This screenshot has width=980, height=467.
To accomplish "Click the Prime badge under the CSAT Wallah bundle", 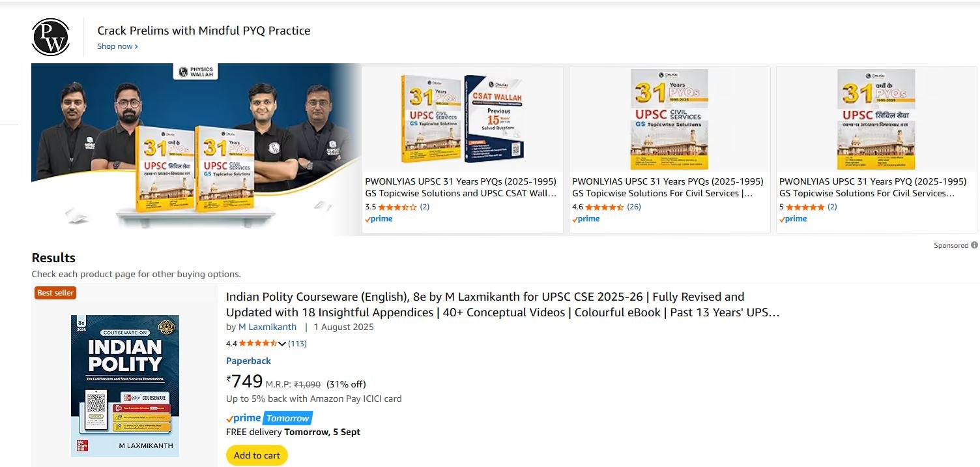I will [379, 218].
